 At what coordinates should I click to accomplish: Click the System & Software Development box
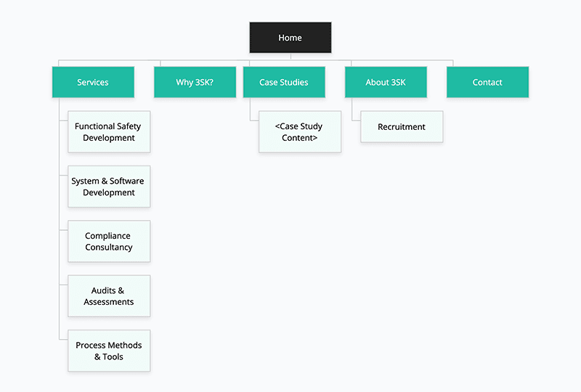pyautogui.click(x=109, y=187)
